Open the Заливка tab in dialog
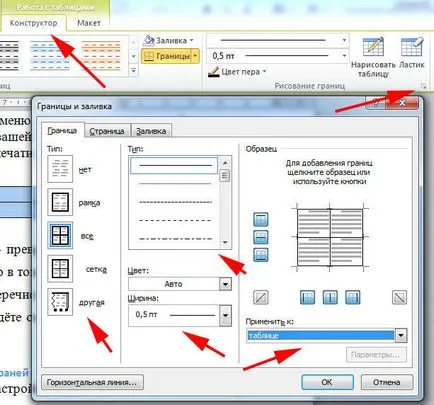The width and height of the screenshot is (434, 405). coord(151,131)
